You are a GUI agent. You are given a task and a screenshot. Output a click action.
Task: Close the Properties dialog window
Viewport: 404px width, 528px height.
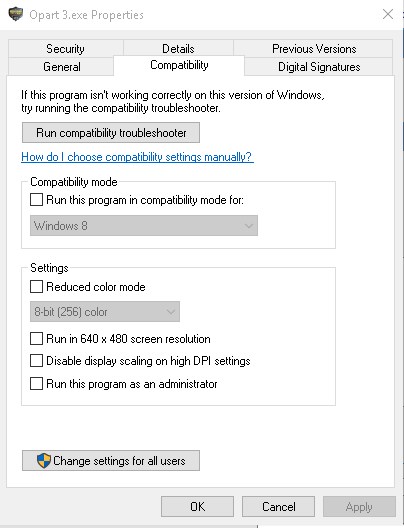tap(388, 14)
